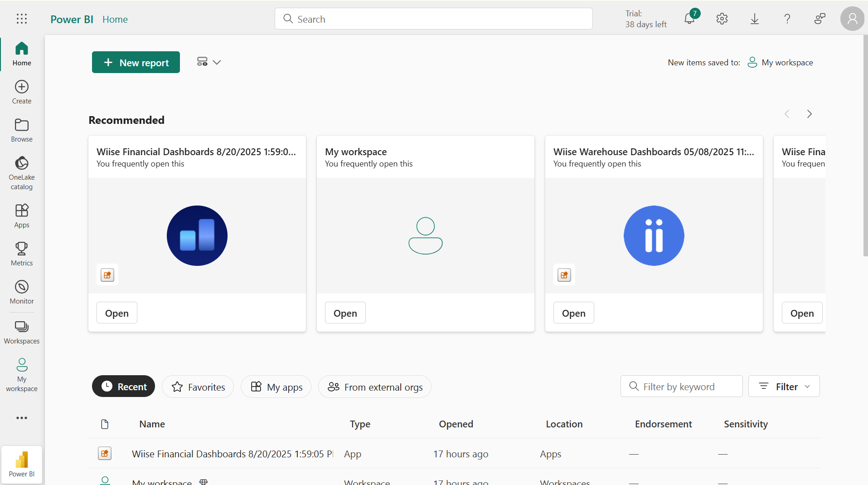Viewport: 868px width, 485px height.
Task: Change the My workspace save location
Action: click(780, 63)
